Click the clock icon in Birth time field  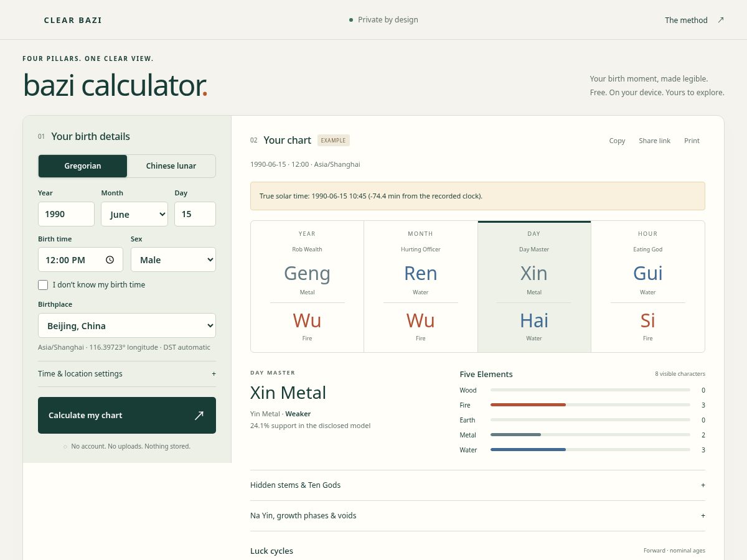(x=110, y=260)
